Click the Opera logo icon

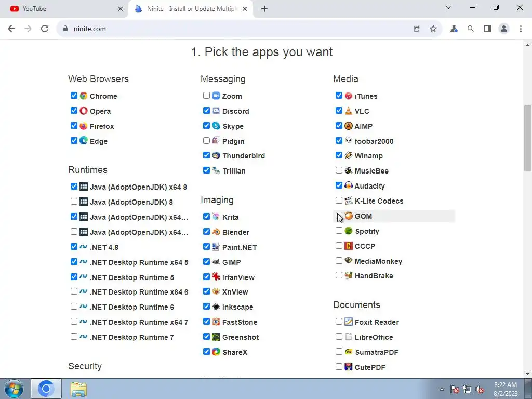[x=84, y=111]
